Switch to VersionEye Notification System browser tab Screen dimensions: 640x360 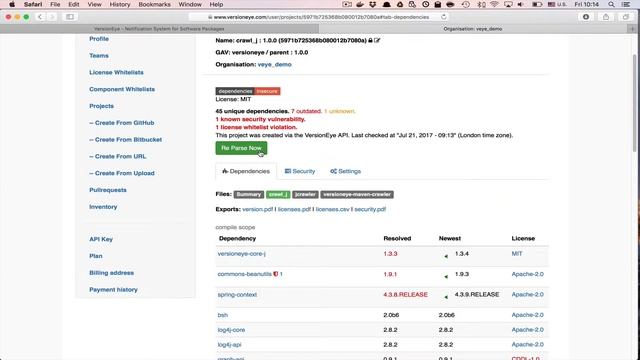pos(159,29)
